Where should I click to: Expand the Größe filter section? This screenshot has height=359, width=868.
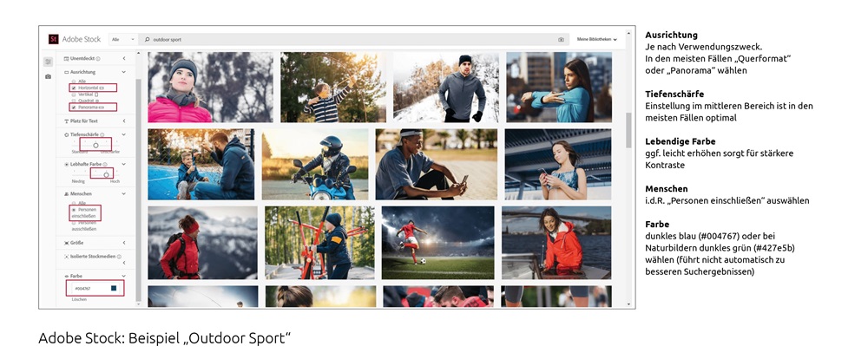coord(124,243)
